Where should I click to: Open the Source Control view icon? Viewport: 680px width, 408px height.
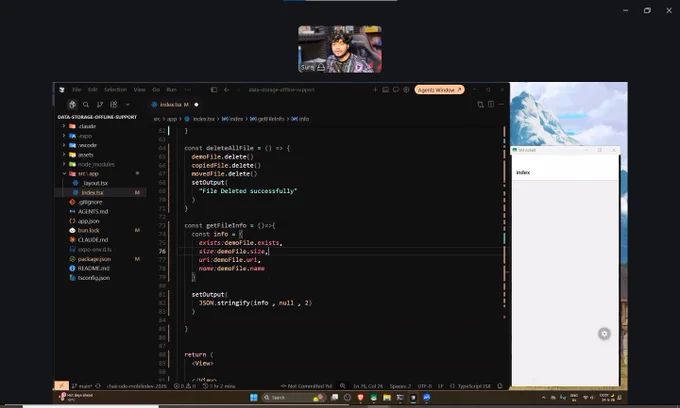click(x=100, y=104)
